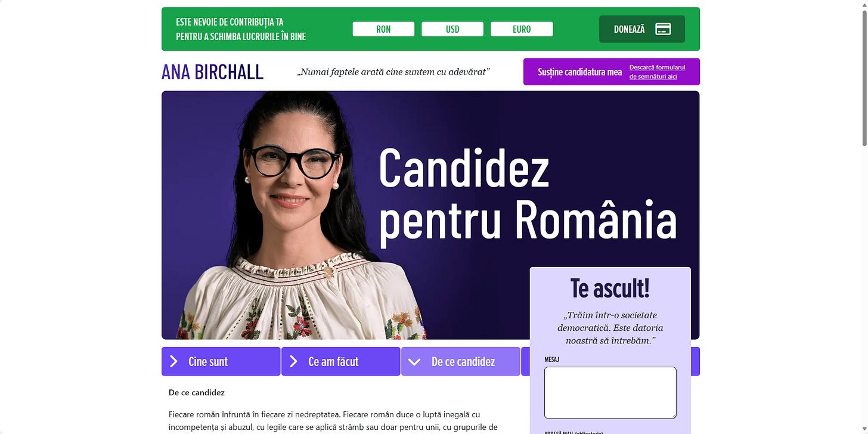Screen dimensions: 868x434
Task: Focus the MESAJ text area
Action: 610,392
